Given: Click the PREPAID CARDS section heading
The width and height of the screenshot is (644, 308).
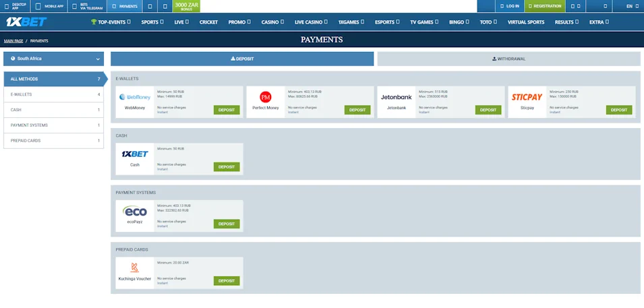Looking at the screenshot, I should (132, 249).
